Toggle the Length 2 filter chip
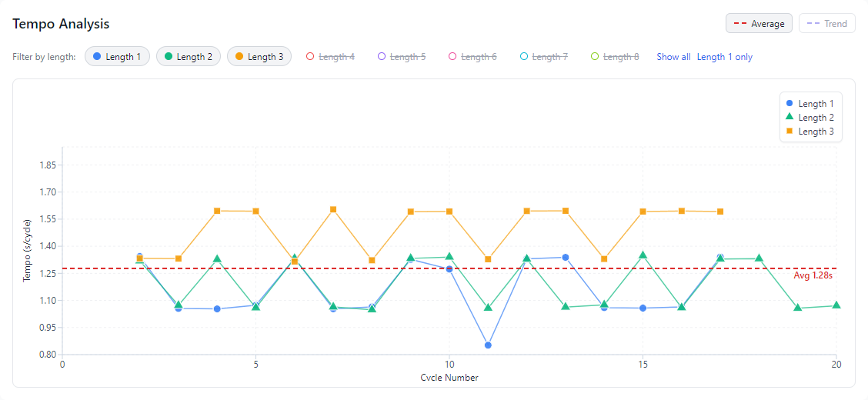Screen dimensions: 868x400 click(189, 56)
